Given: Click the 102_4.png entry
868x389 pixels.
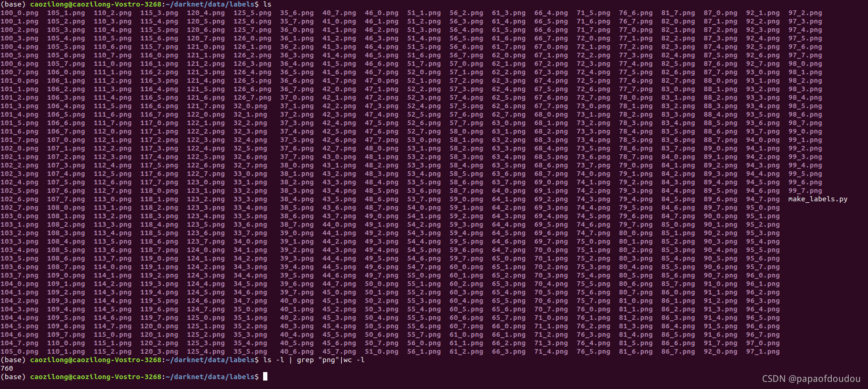Looking at the screenshot, I should point(19,182).
